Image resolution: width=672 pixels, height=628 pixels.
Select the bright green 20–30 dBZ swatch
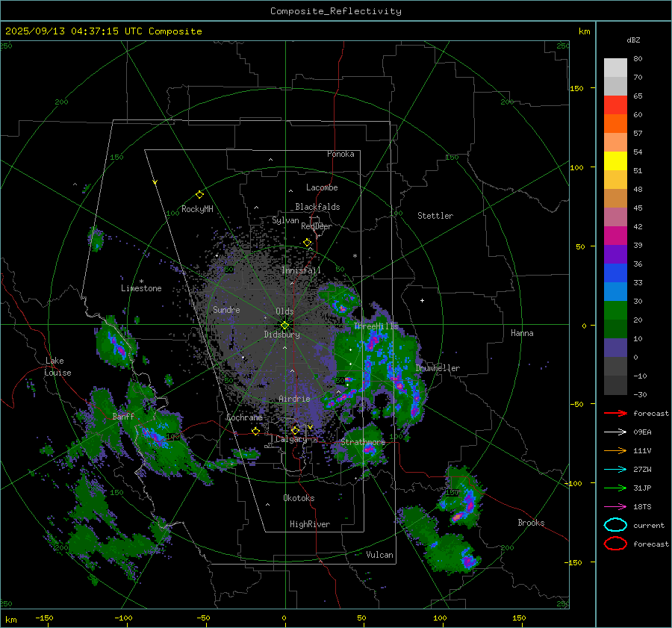(x=615, y=311)
